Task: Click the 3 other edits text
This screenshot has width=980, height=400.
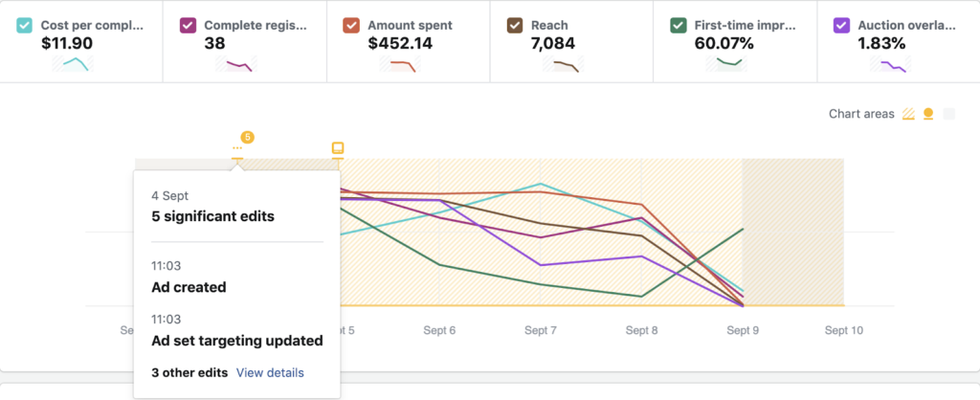Action: (x=189, y=372)
